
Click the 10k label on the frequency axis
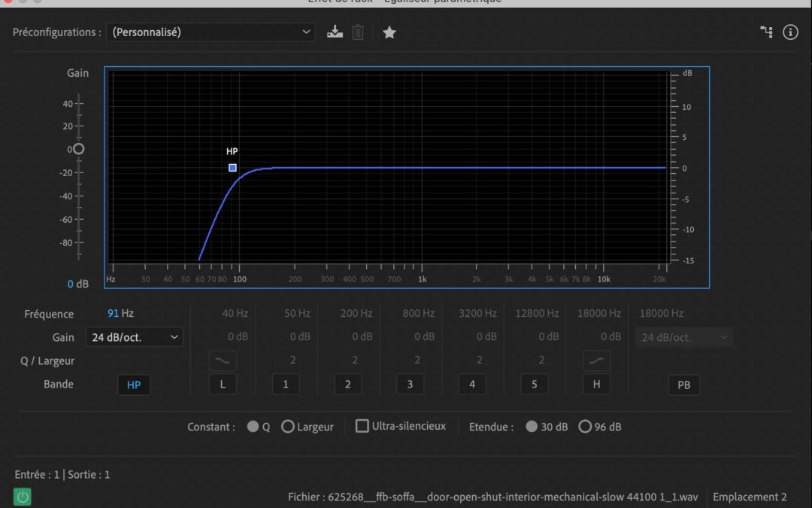pyautogui.click(x=604, y=279)
